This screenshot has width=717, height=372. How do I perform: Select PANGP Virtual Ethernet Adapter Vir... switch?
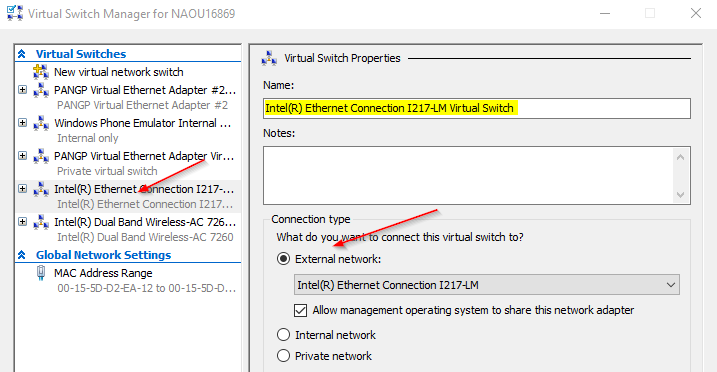coord(144,156)
